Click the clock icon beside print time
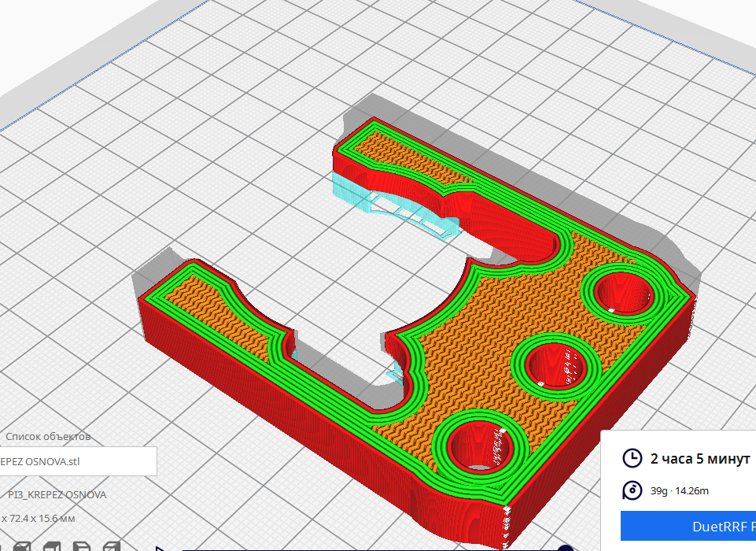This screenshot has height=551, width=756. [631, 458]
